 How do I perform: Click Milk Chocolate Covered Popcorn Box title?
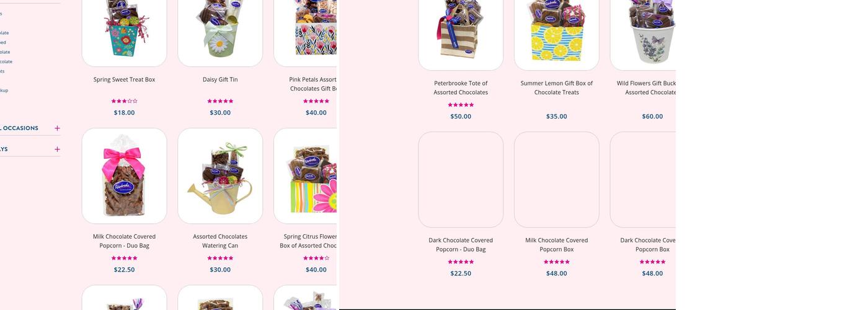[557, 245]
